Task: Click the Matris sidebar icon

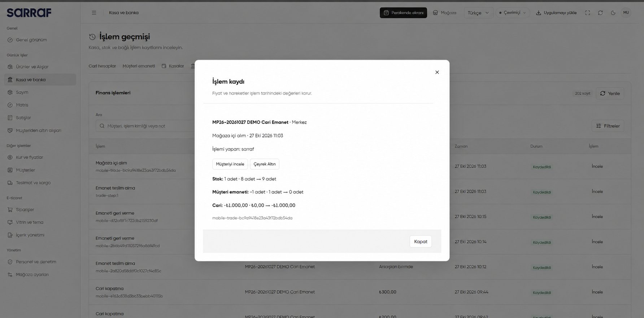Action: pyautogui.click(x=10, y=105)
